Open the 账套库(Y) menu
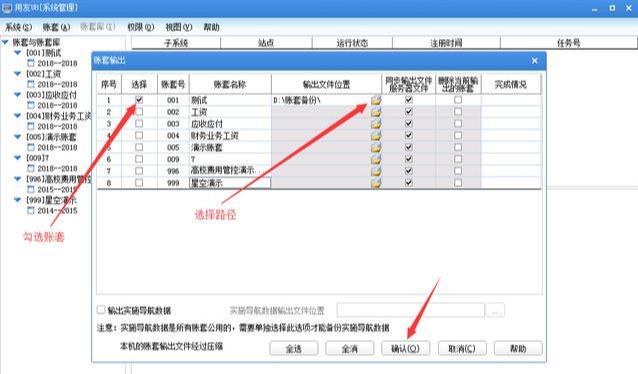 pos(98,27)
